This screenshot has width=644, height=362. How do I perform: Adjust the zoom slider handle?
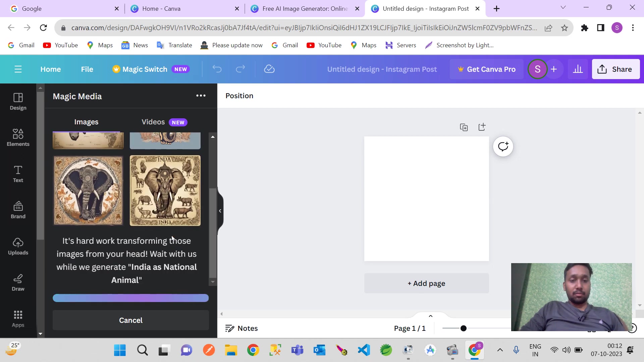pyautogui.click(x=464, y=328)
